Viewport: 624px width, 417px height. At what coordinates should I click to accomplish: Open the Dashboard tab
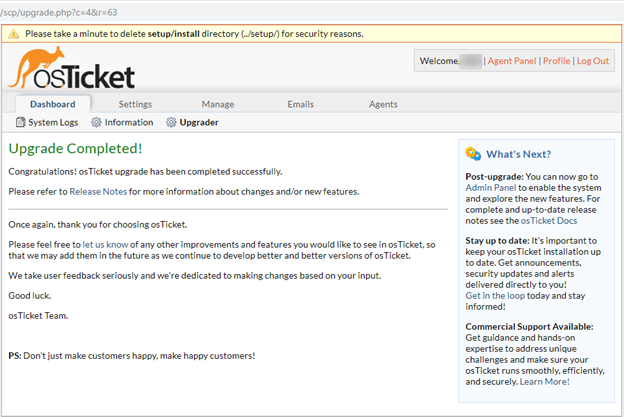52,104
